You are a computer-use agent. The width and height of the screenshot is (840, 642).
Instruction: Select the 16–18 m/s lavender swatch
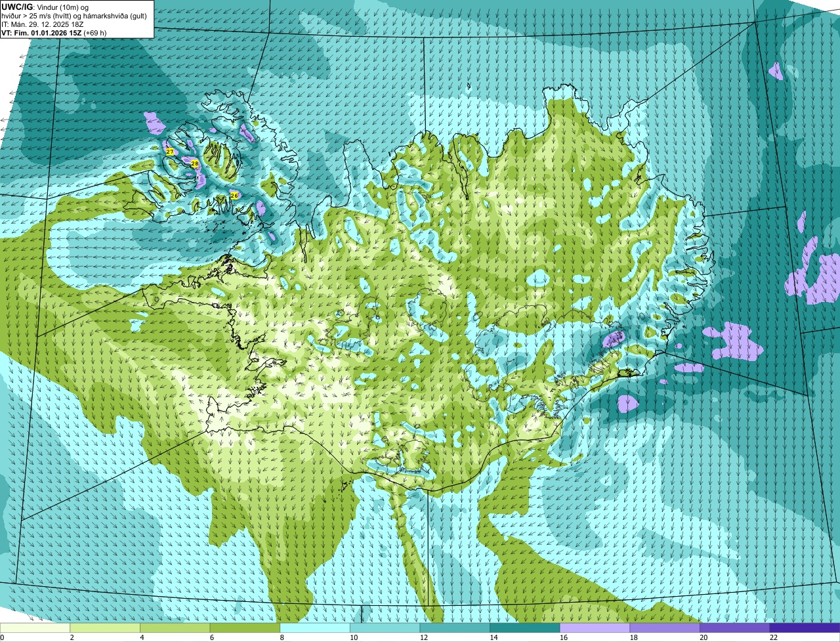(595, 628)
